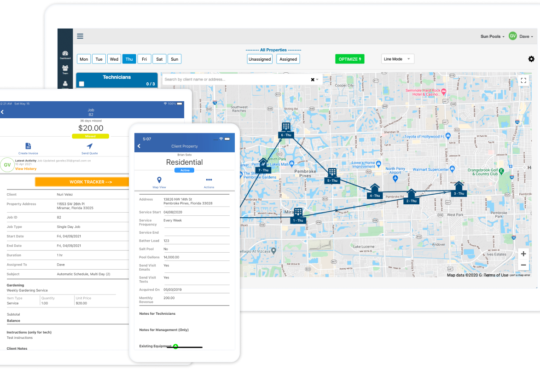Click the Notes for Technicians heading
Screen dimensions: 540x370
(x=157, y=314)
